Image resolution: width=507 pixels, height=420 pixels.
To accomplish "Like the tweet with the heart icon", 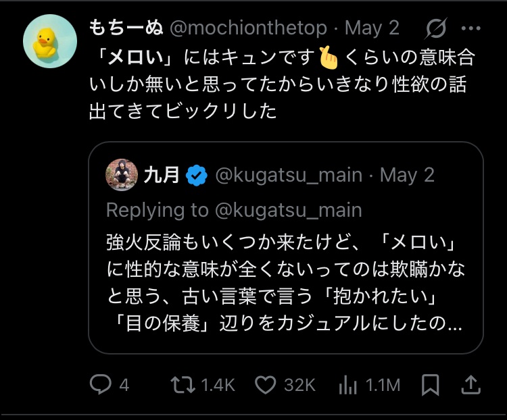I will 266,385.
